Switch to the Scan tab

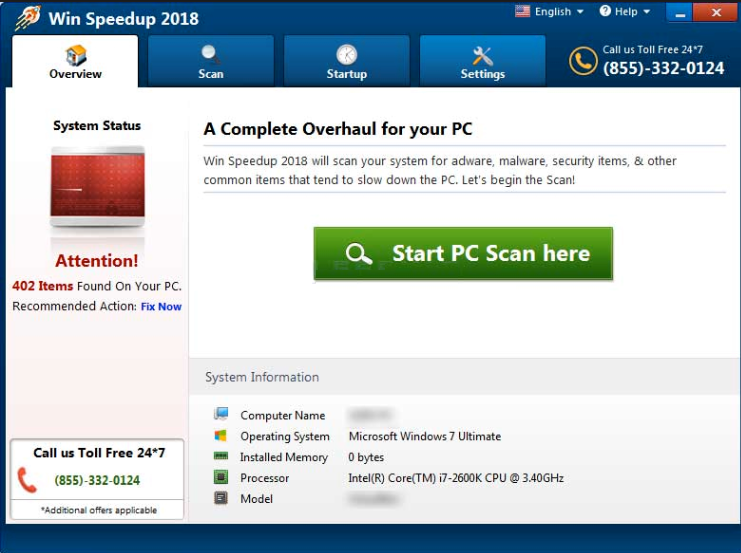tap(211, 62)
